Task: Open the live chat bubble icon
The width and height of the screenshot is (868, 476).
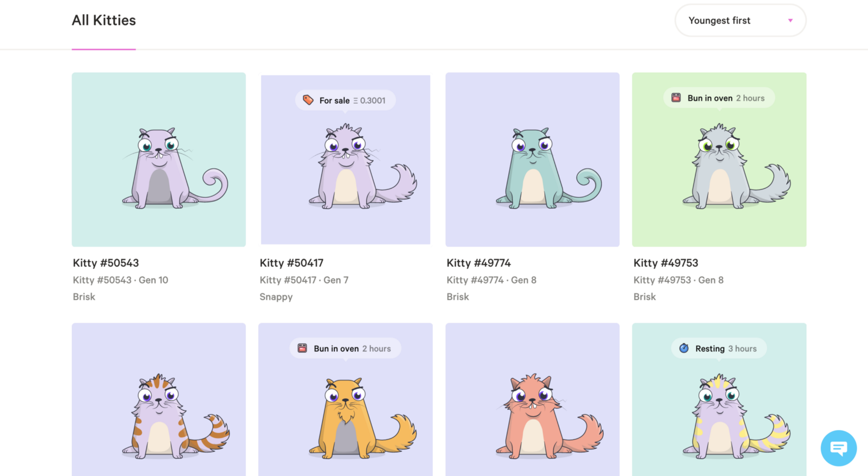Action: click(x=838, y=448)
